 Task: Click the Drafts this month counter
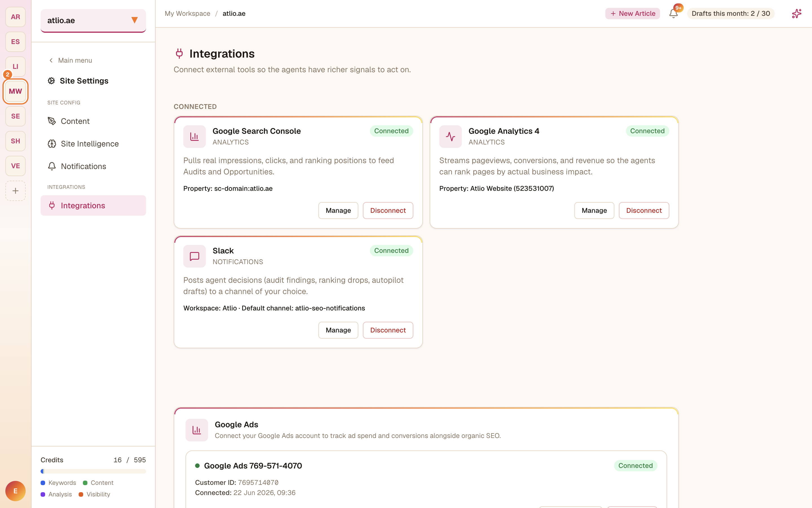tap(731, 14)
